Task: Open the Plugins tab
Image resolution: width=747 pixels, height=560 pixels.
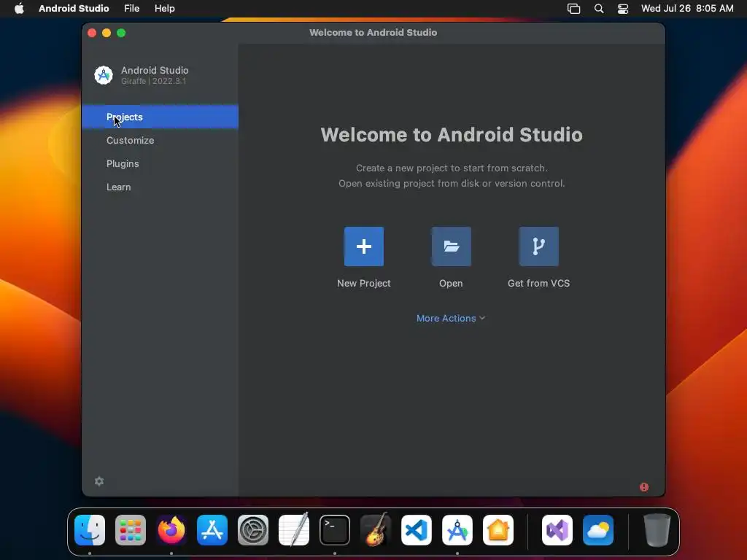Action: 160,164
